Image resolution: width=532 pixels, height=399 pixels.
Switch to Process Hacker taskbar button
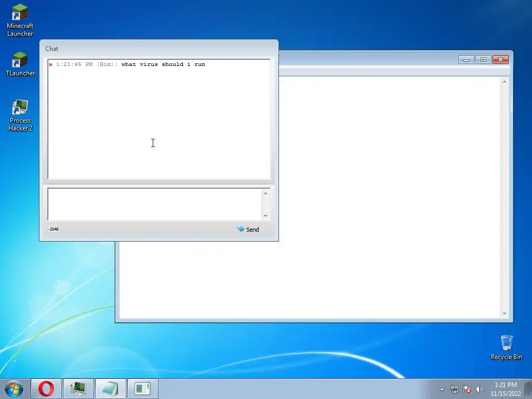[78, 389]
